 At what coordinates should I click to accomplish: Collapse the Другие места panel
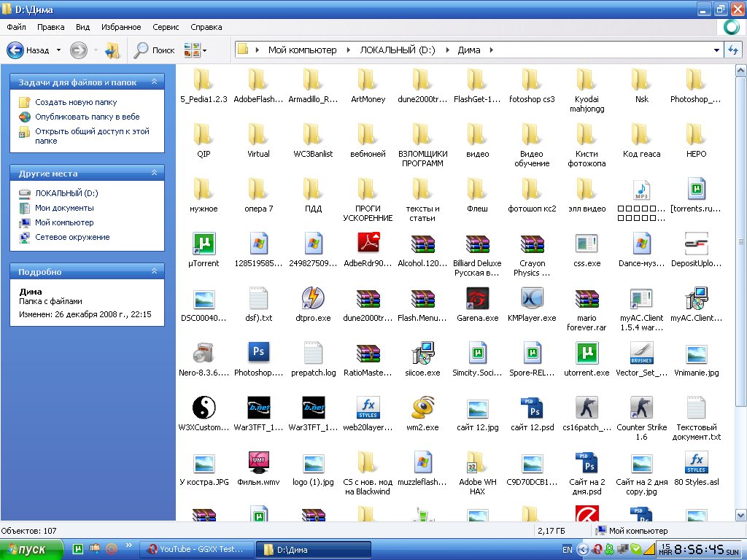[x=155, y=173]
